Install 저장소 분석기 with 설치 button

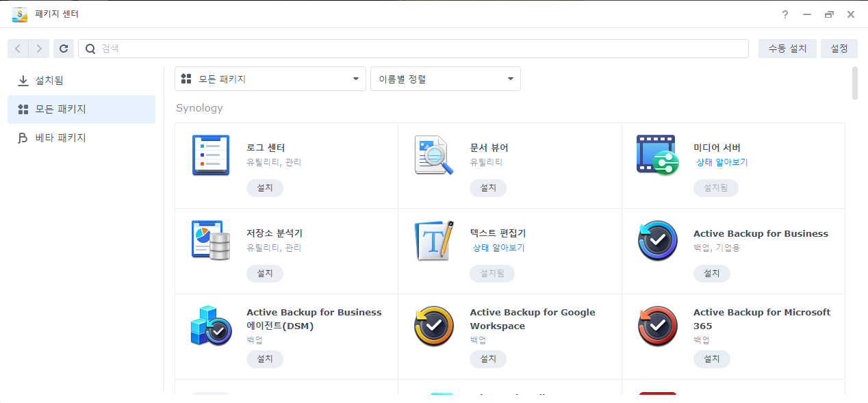click(x=265, y=274)
